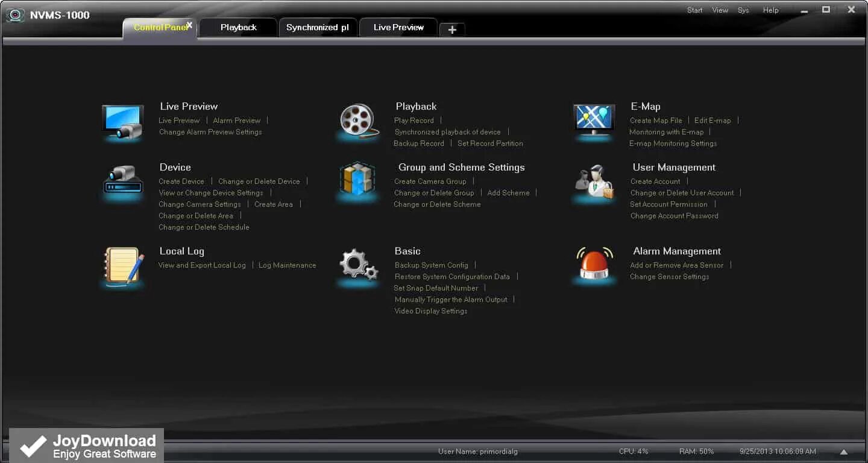The height and width of the screenshot is (463, 868).
Task: Switch to the Live Preview tab
Action: 398,27
